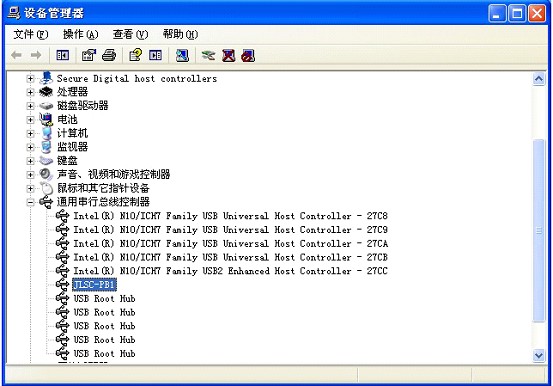Viewport: 553px width, 386px height.
Task: Open the 帮助(H) menu
Action: click(180, 34)
